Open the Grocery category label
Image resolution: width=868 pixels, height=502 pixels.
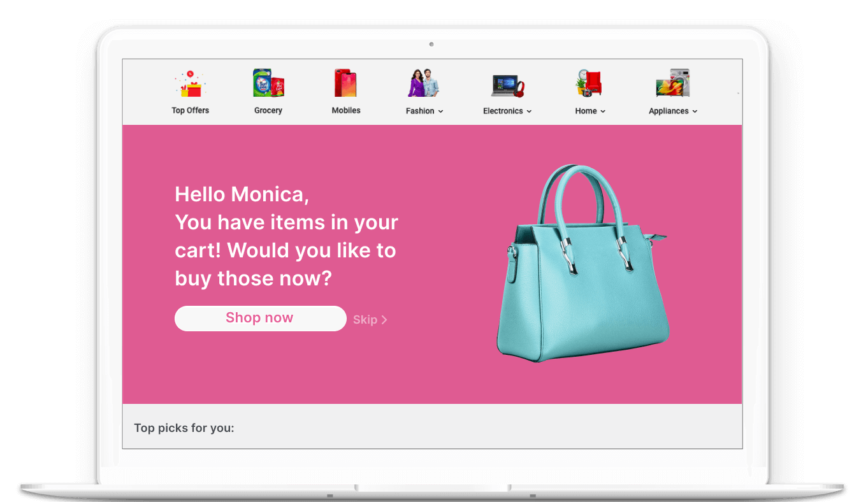point(268,110)
